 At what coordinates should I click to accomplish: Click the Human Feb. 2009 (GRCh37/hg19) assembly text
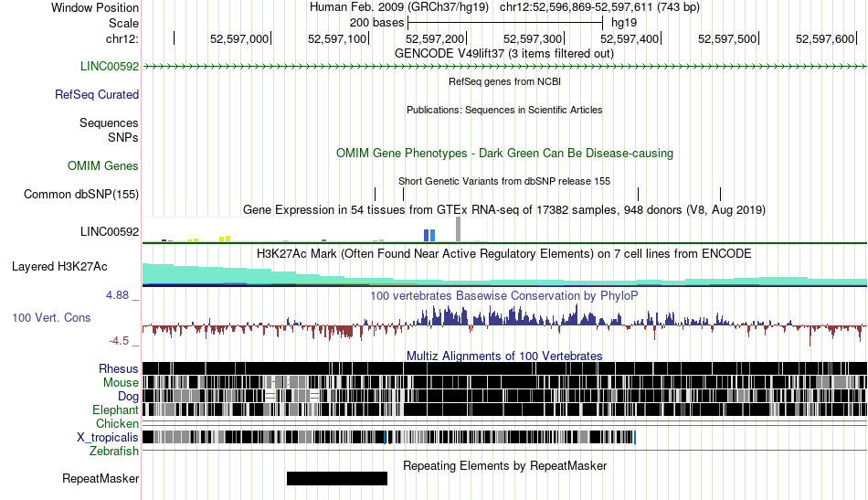tap(399, 7)
